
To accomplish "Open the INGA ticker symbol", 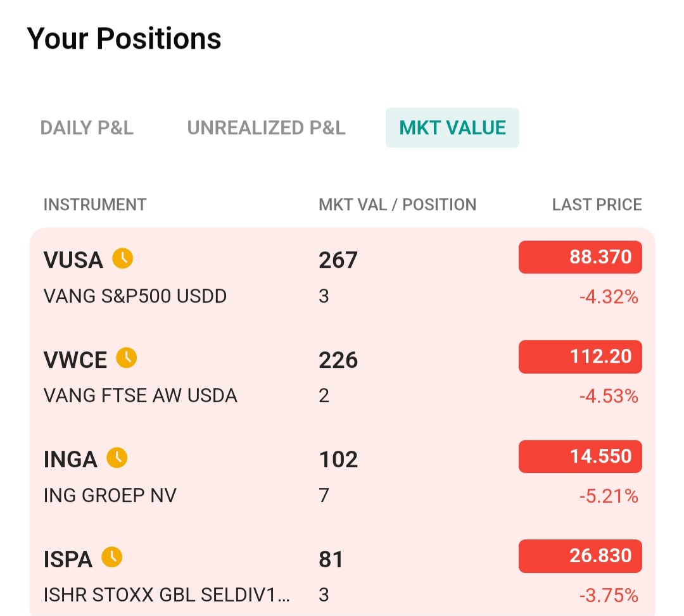I will click(70, 460).
